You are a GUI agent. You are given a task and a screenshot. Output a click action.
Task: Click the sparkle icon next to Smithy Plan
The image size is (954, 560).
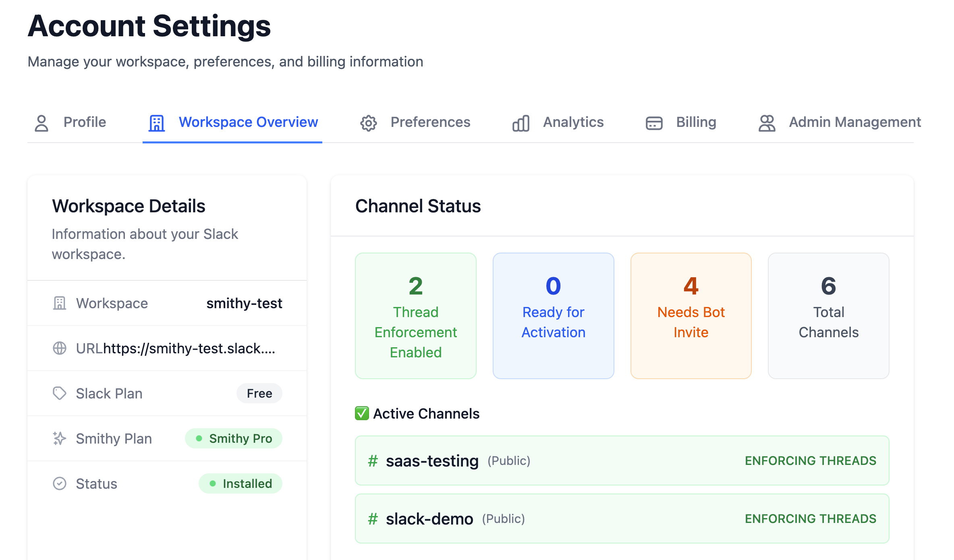point(60,438)
